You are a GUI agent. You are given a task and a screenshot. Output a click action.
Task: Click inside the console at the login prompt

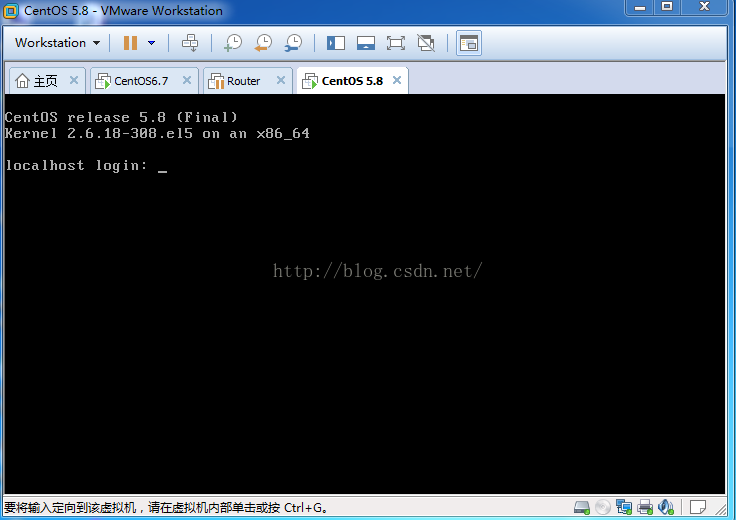pyautogui.click(x=162, y=166)
